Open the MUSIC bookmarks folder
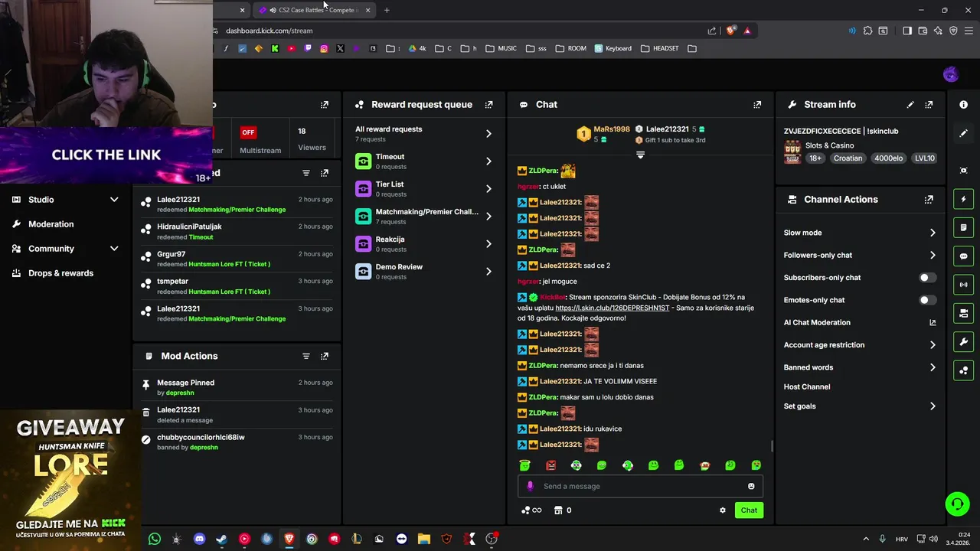The height and width of the screenshot is (551, 980). [x=501, y=48]
